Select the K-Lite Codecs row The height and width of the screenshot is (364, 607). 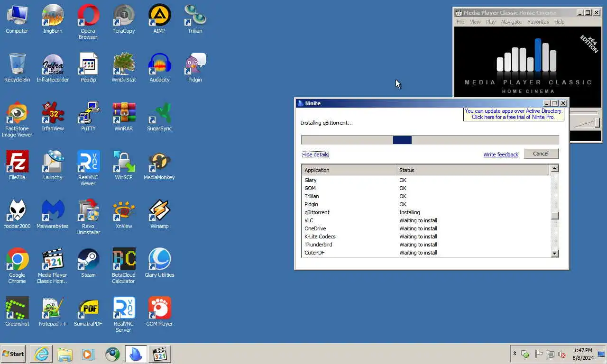pyautogui.click(x=426, y=237)
